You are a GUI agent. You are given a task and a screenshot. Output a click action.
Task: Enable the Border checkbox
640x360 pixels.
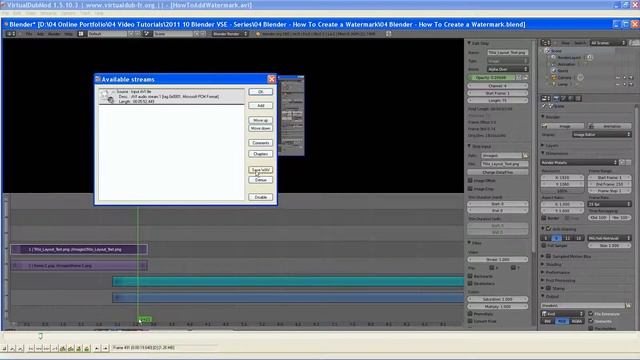pos(544,218)
